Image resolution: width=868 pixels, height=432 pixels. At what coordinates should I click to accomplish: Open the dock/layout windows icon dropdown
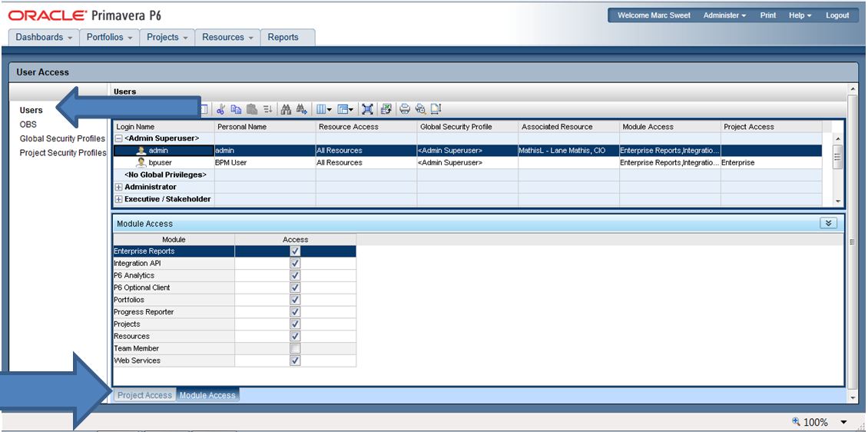point(346,109)
